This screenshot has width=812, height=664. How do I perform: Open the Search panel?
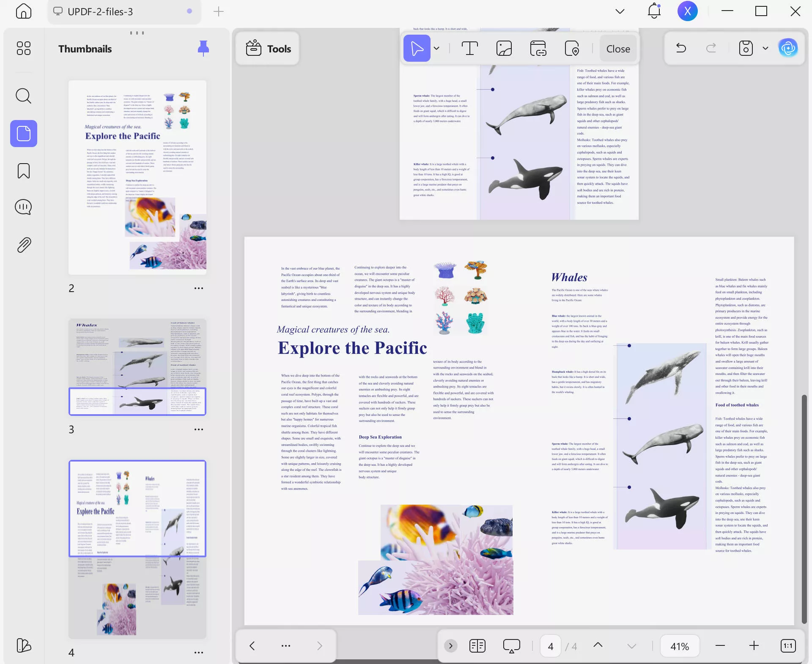(x=24, y=96)
